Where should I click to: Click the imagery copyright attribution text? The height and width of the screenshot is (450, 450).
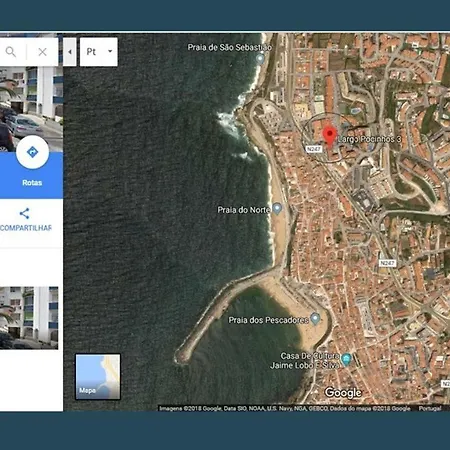(x=284, y=408)
